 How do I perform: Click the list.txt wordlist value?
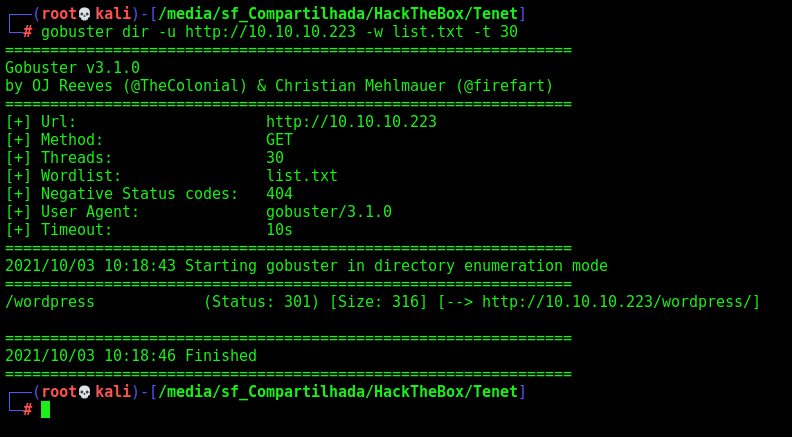tap(302, 176)
